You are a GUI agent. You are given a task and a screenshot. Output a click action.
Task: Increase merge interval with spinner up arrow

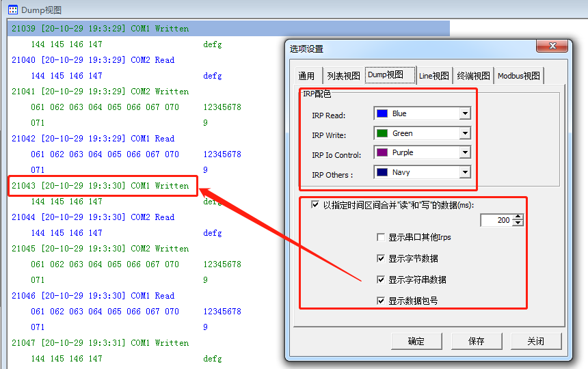tap(518, 217)
